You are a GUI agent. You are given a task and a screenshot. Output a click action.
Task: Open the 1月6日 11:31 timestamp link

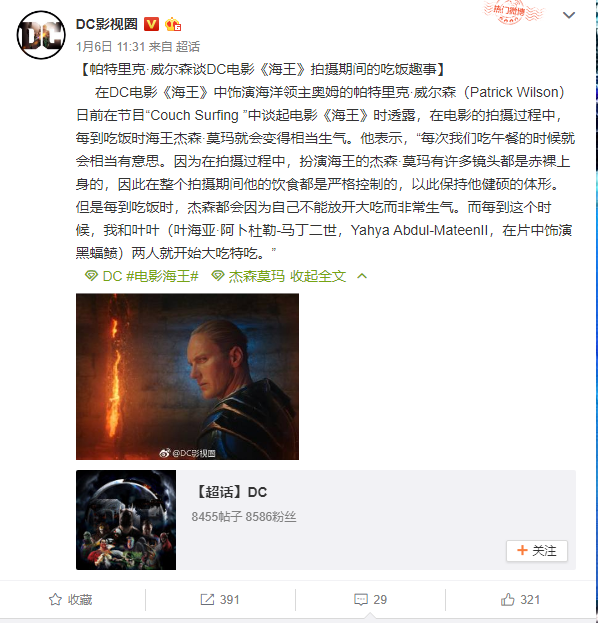110,47
